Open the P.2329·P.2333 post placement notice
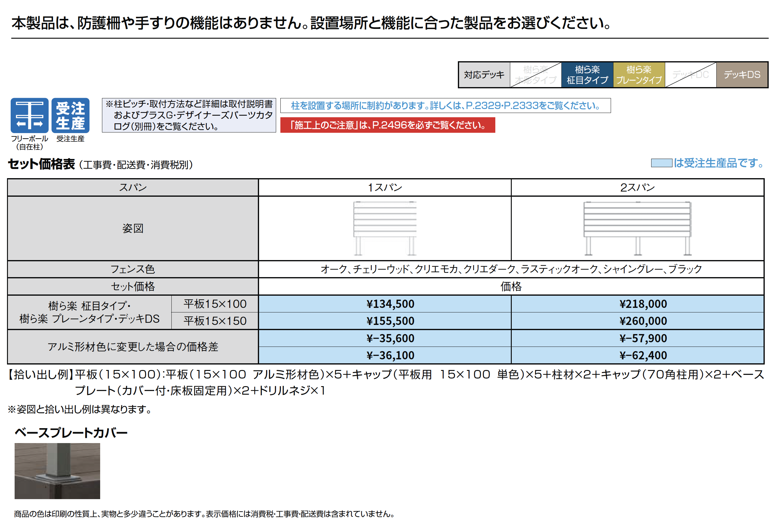Image resolution: width=783 pixels, height=532 pixels. (x=445, y=106)
